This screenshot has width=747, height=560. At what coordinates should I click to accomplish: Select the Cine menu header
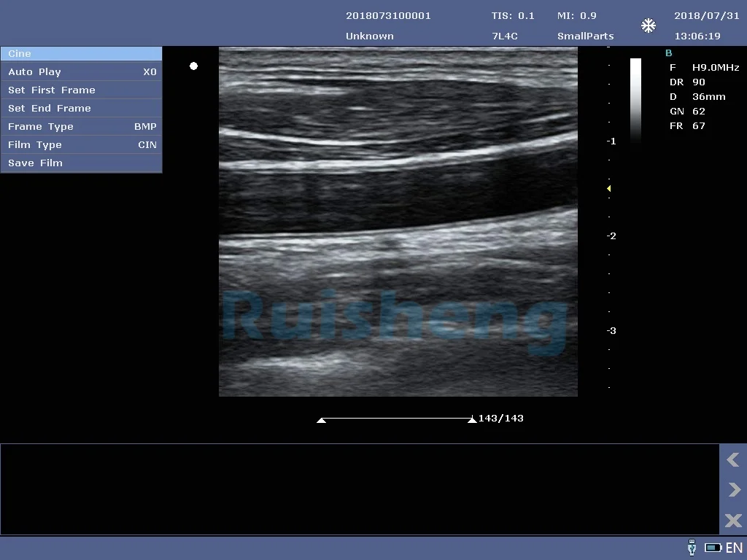[x=81, y=53]
